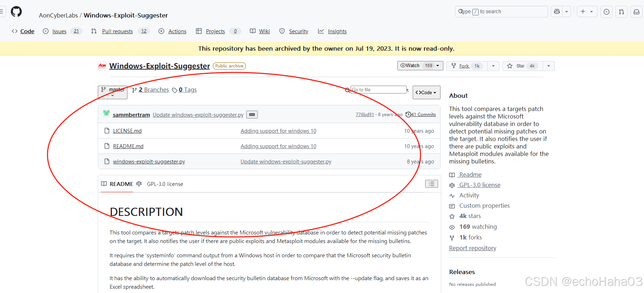The image size is (644, 293).
Task: Click the tag icon next to 0 Tags
Action: [175, 90]
